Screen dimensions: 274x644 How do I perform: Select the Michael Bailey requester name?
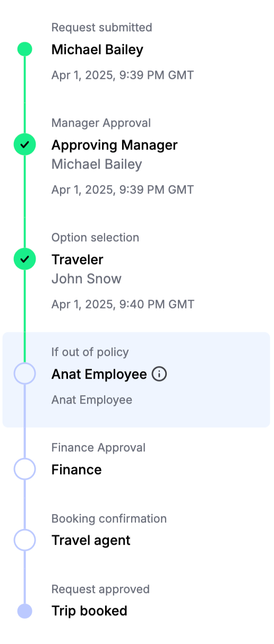(x=97, y=50)
